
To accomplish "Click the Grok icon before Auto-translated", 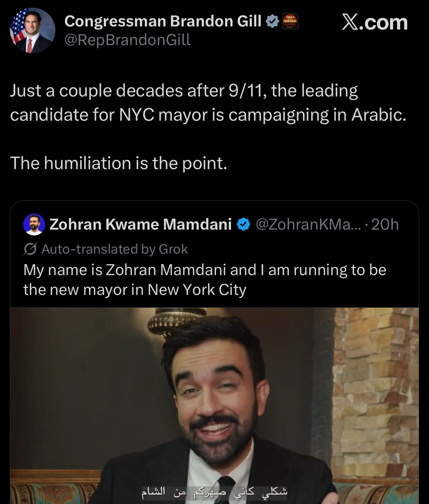I will 30,249.
